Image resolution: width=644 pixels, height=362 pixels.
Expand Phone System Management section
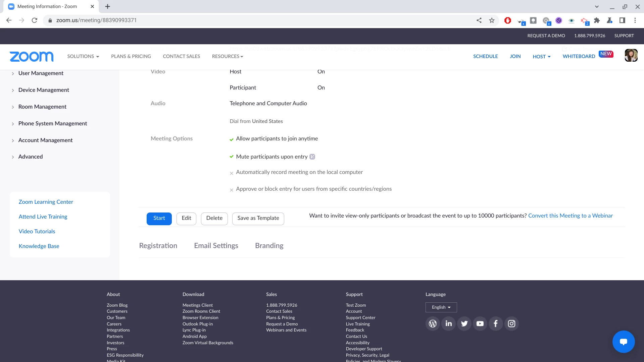49,123
